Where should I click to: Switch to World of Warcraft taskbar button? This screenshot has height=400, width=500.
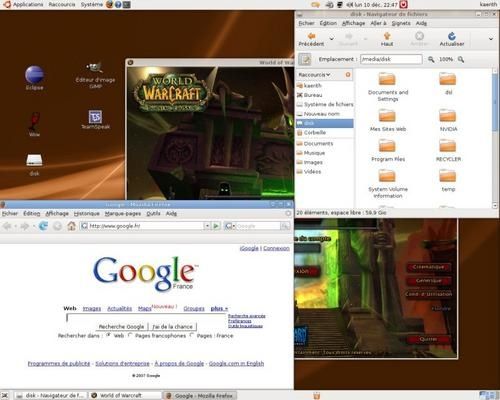[x=125, y=395]
